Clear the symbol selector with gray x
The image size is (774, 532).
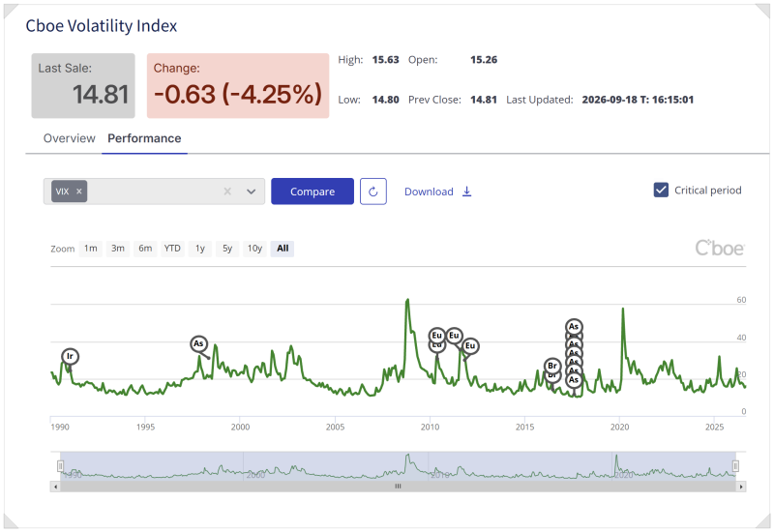(x=227, y=192)
